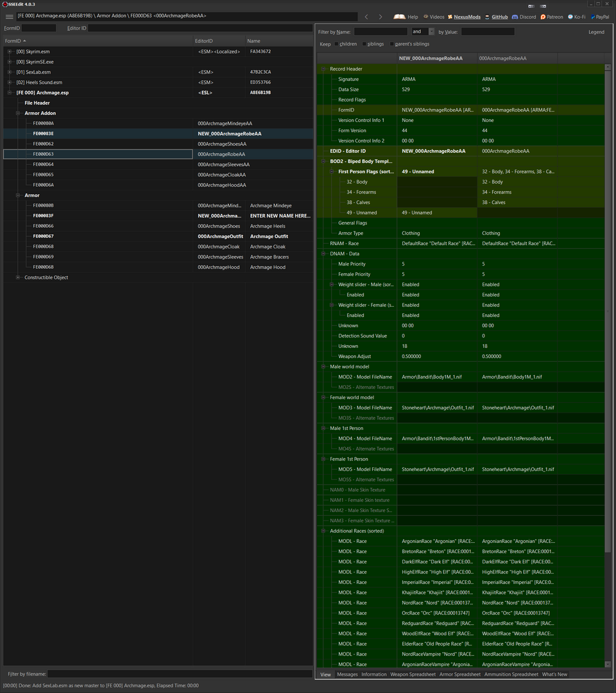Open the 'and' filter operator dropdown
The image size is (616, 693).
tap(431, 31)
